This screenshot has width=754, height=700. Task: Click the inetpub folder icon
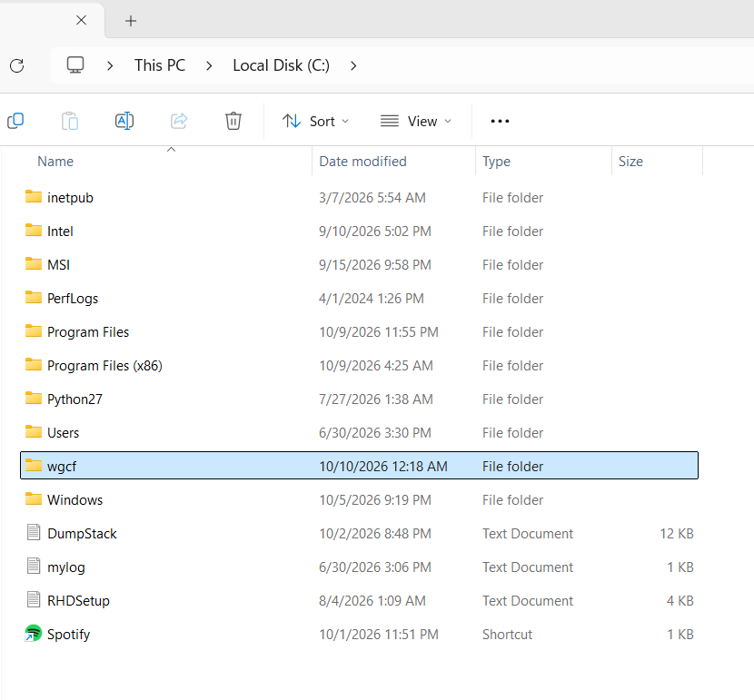pyautogui.click(x=34, y=196)
